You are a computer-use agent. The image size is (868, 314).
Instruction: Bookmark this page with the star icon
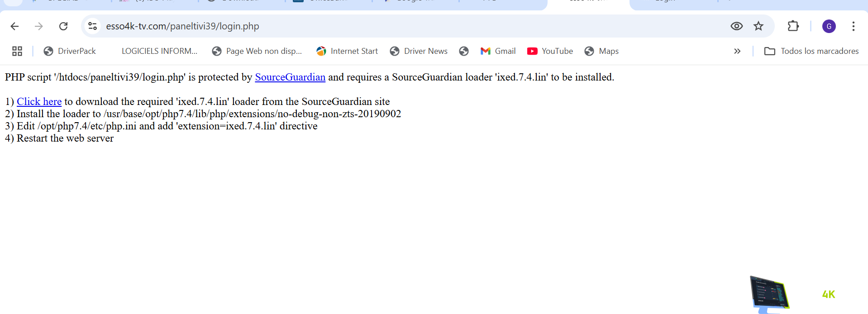coord(758,26)
